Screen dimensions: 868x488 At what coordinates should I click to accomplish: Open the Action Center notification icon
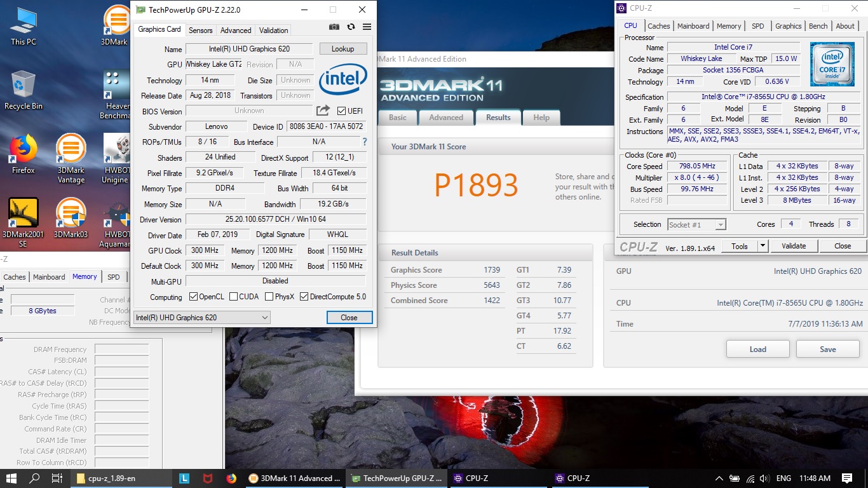pyautogui.click(x=847, y=478)
